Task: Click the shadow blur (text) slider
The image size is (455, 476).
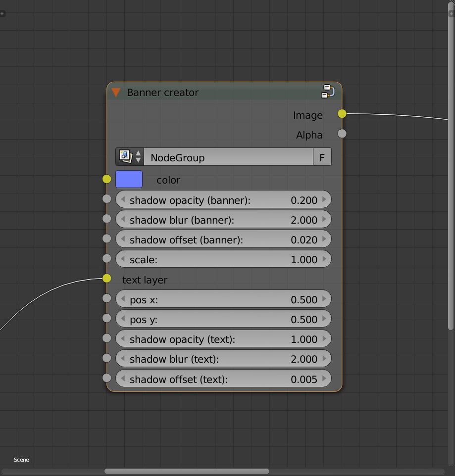Action: 223,359
